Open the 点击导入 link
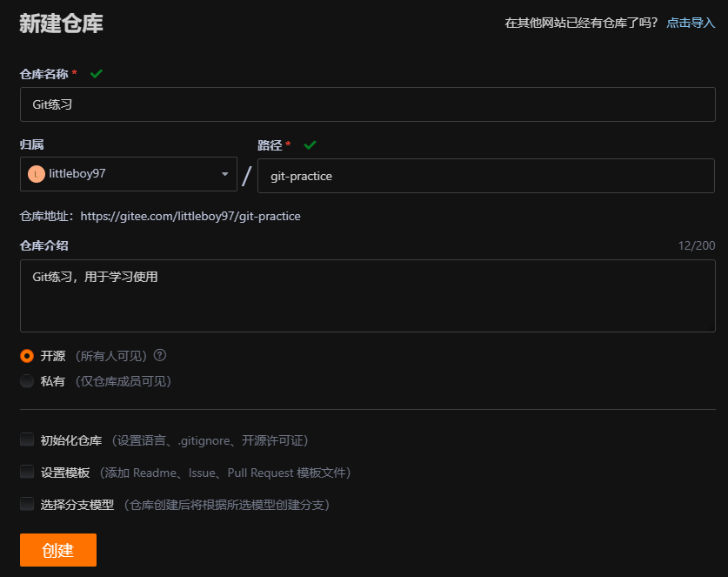728x577 pixels. point(691,23)
